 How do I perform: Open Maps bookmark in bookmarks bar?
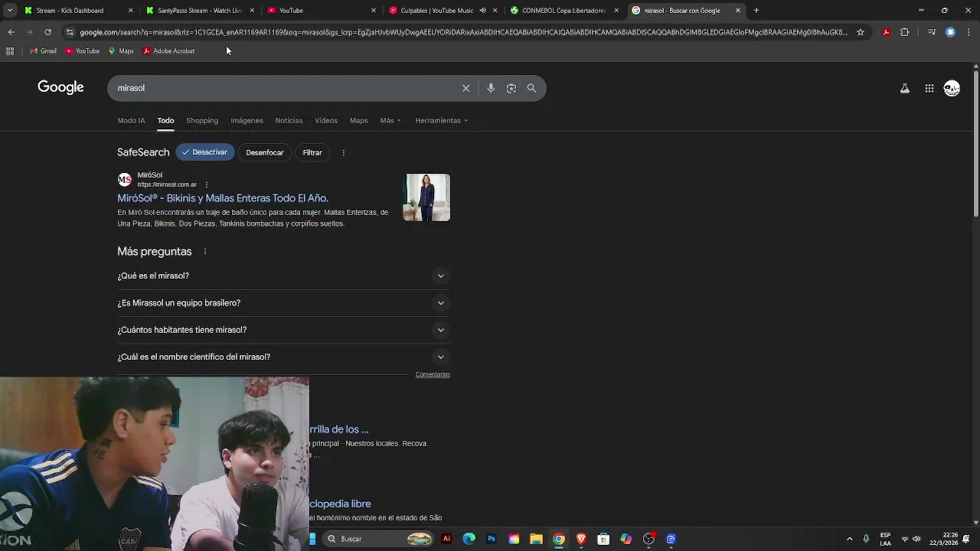[x=121, y=51]
